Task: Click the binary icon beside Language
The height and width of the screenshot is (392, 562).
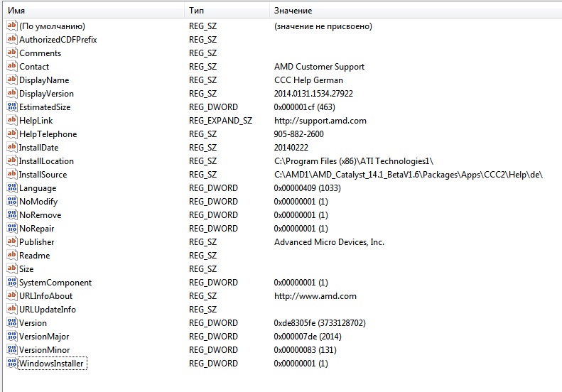Action: [x=11, y=188]
